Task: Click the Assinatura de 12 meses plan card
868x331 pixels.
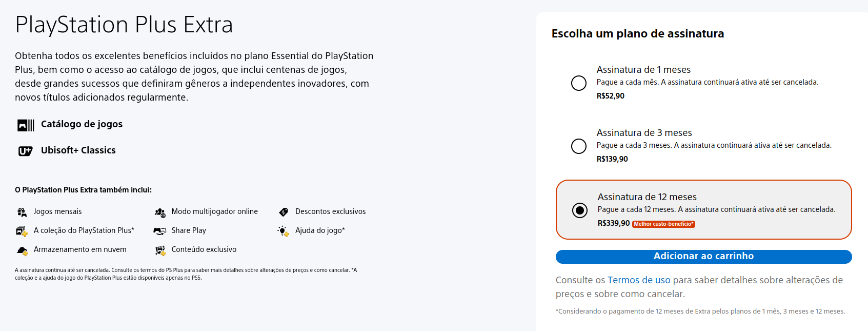Action: (x=718, y=198)
